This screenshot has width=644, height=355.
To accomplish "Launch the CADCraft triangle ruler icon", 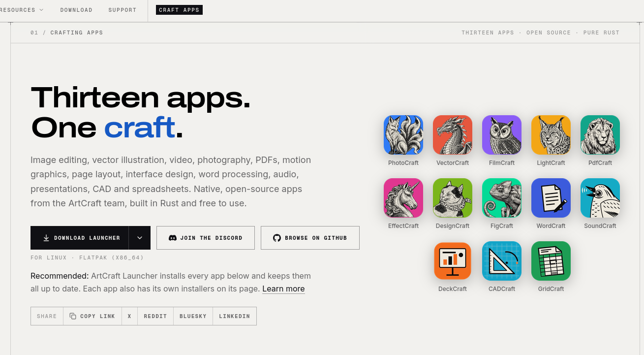I will 502,261.
